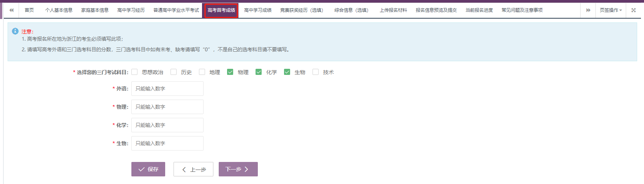The width and height of the screenshot is (644, 184).
Task: Uncheck the 化学 subject checkbox
Action: point(259,72)
